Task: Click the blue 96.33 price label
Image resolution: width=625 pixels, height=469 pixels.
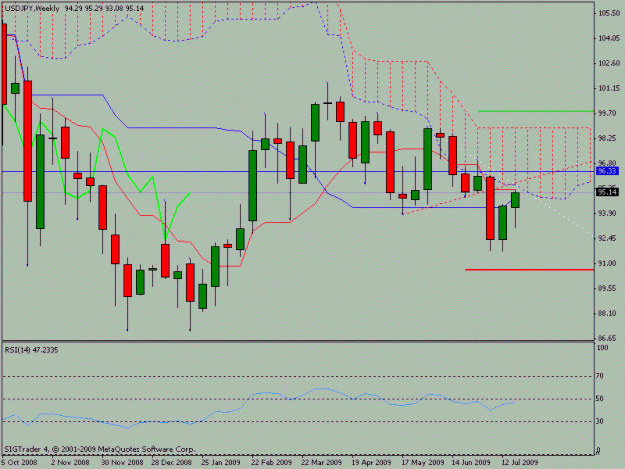Action: (x=607, y=171)
